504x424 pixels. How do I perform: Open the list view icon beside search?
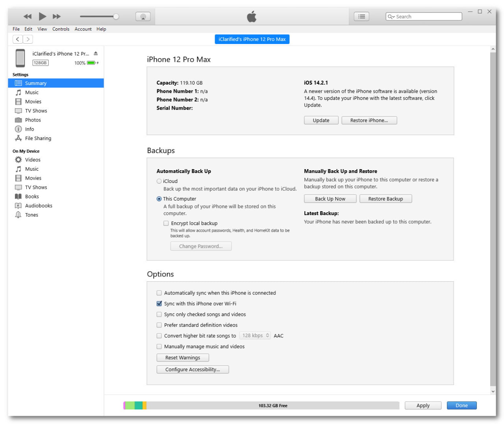click(361, 17)
